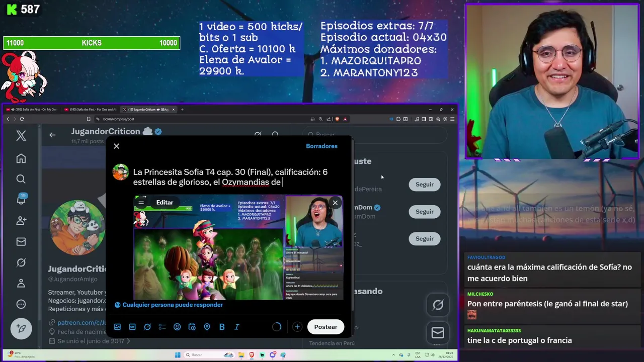Open the emoji picker
This screenshot has height=362, width=644.
[x=177, y=327]
